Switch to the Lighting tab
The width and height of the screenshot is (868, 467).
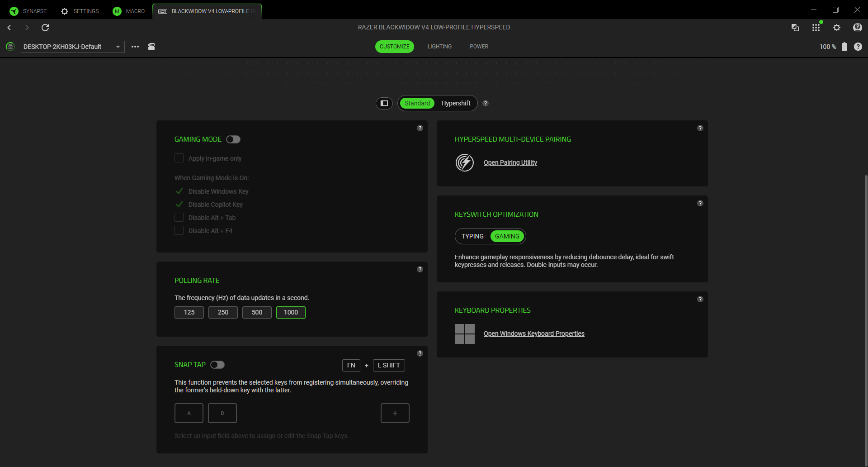click(x=439, y=47)
